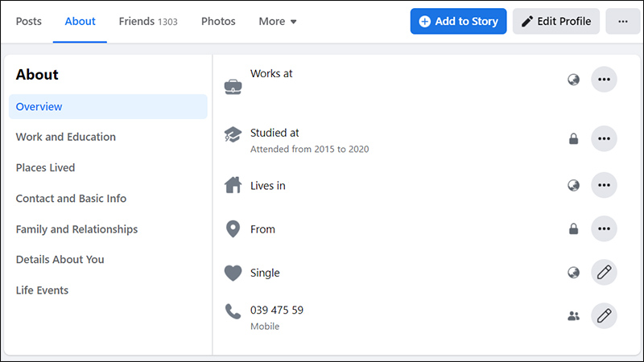Image resolution: width=644 pixels, height=362 pixels.
Task: Switch to the Posts tab
Action: click(x=29, y=22)
